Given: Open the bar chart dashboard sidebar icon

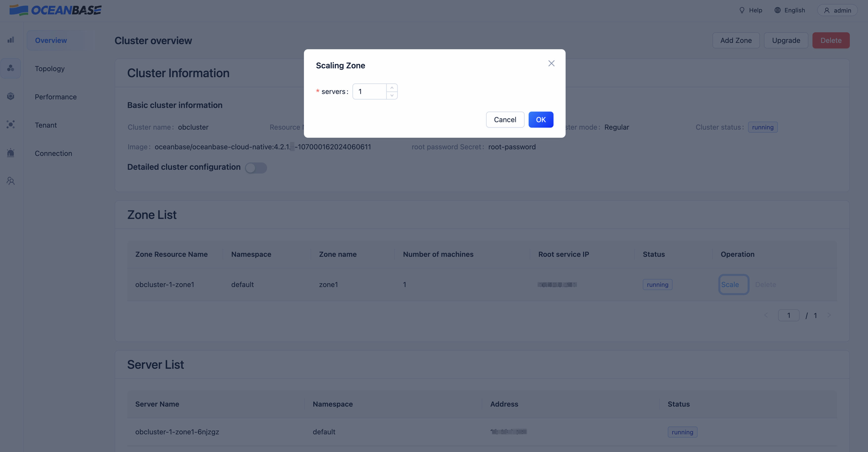Looking at the screenshot, I should tap(11, 40).
